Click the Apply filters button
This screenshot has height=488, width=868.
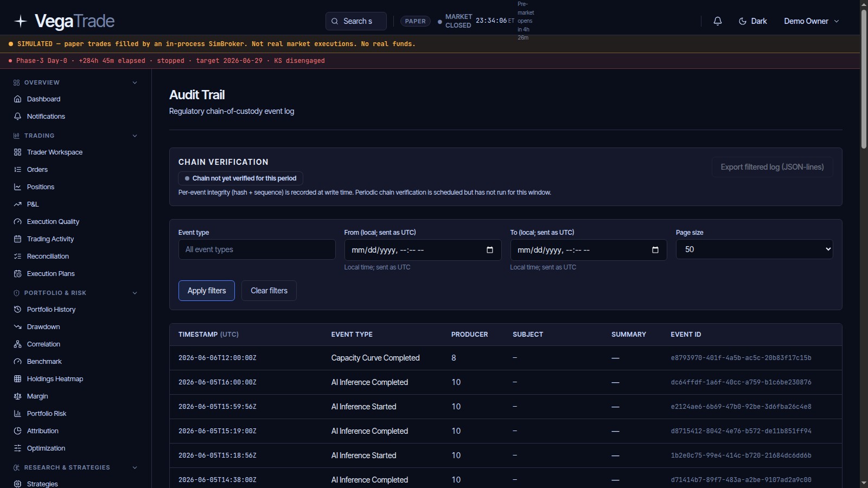coord(207,291)
